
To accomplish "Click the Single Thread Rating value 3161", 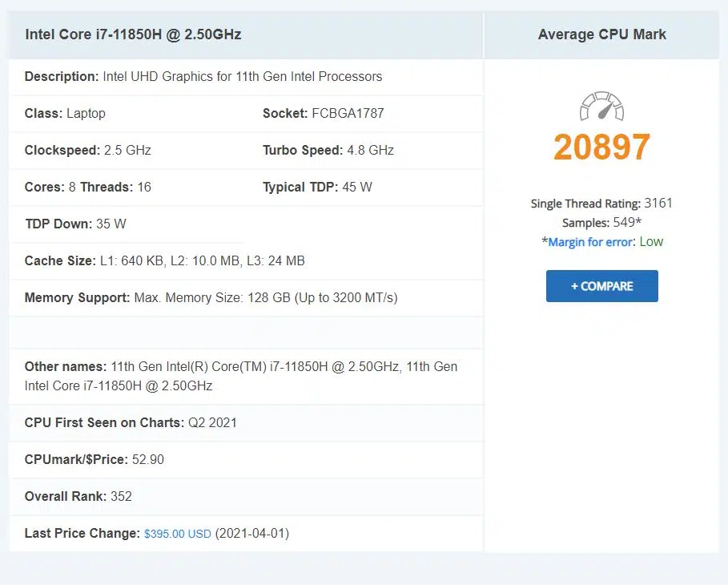I will pyautogui.click(x=658, y=204).
